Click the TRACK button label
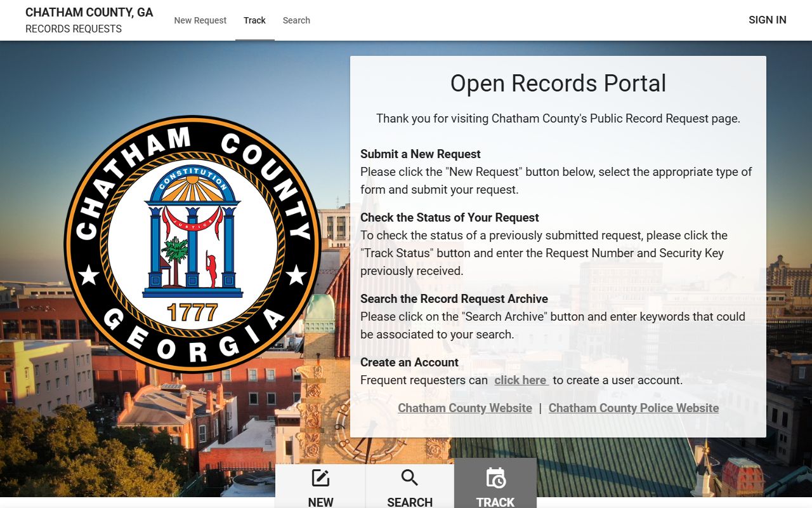 pos(495,502)
